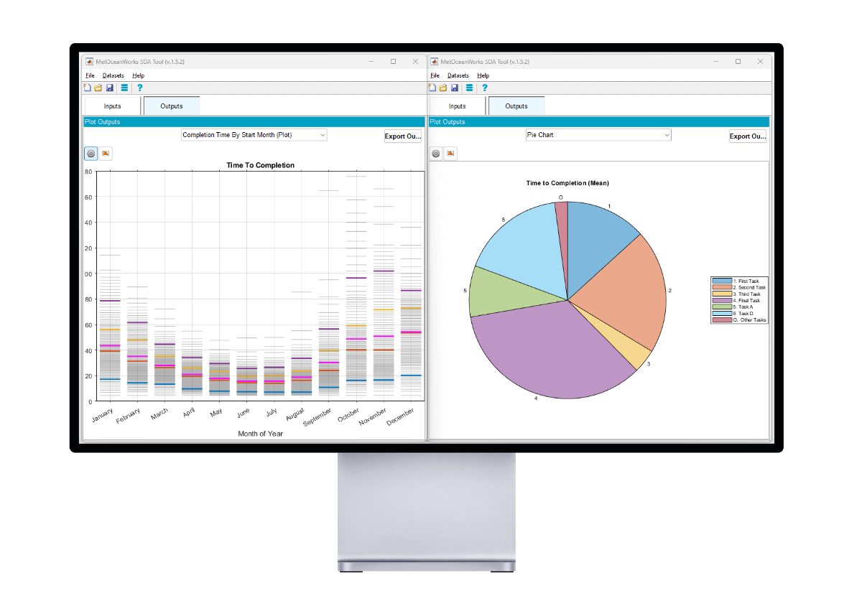Click the image export icon below the Pie Chart dropdown
Viewport: 862px width, 616px height.
pyautogui.click(x=451, y=154)
